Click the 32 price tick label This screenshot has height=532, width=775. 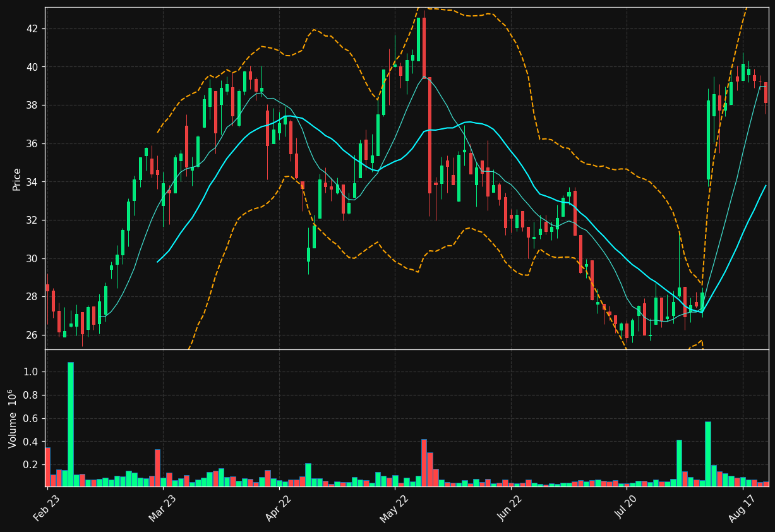32,221
